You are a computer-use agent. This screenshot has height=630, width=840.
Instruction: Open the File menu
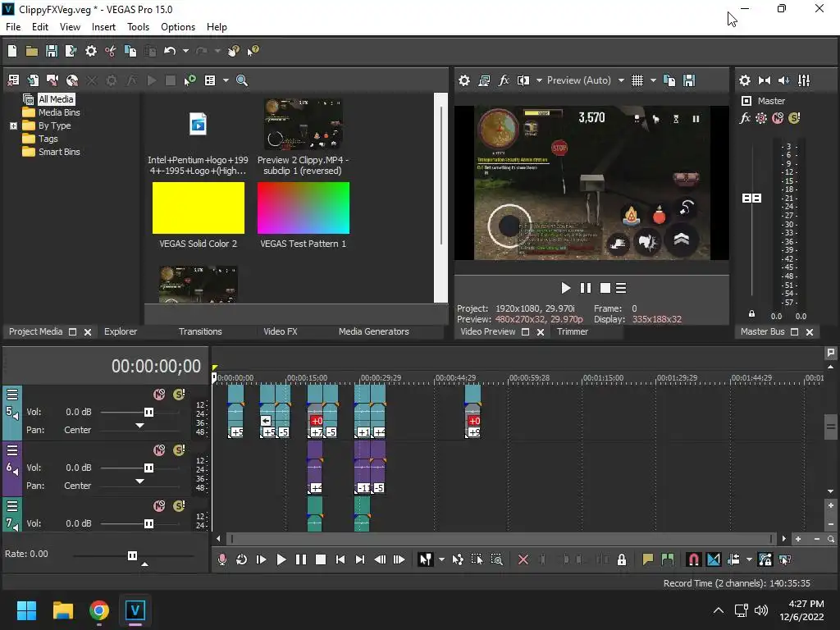(13, 27)
